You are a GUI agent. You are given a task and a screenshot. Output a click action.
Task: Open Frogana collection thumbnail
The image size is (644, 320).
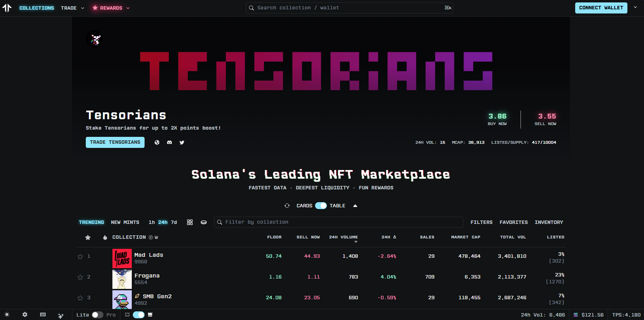coord(122,279)
